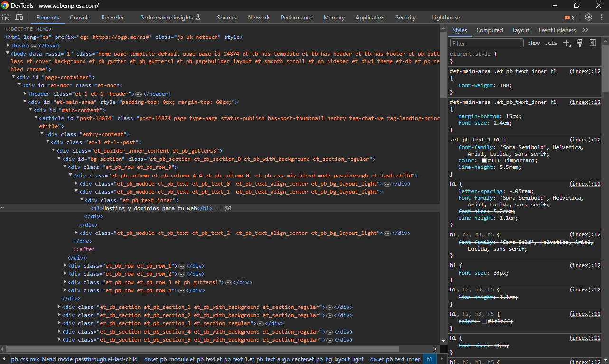Viewport: 609px width, 364px height.
Task: Toggle the :hov element state panel
Action: pos(534,43)
